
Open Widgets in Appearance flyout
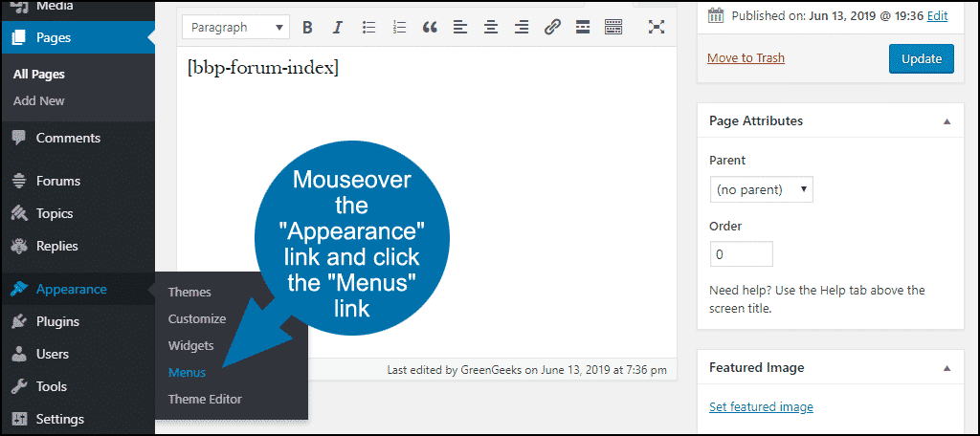(190, 345)
